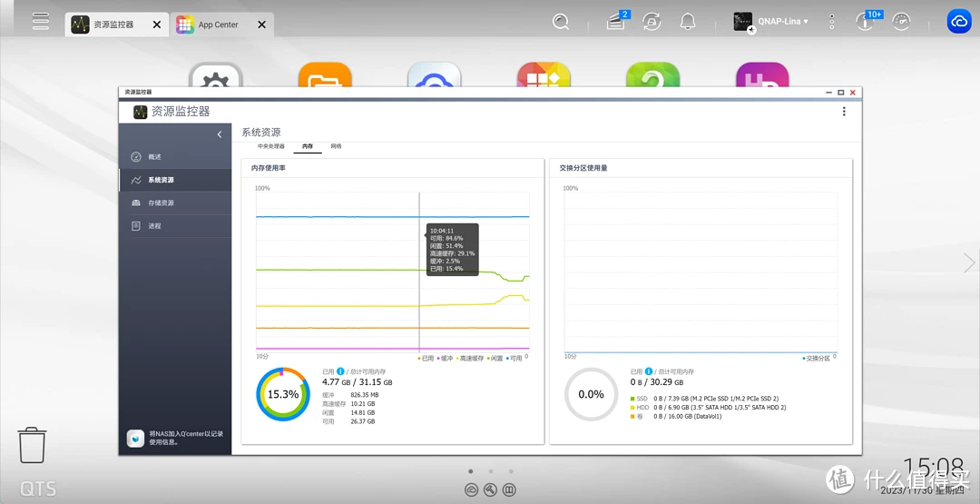980x504 pixels.
Task: Toggle the 高速缓存 legend series in memory chart
Action: (469, 359)
